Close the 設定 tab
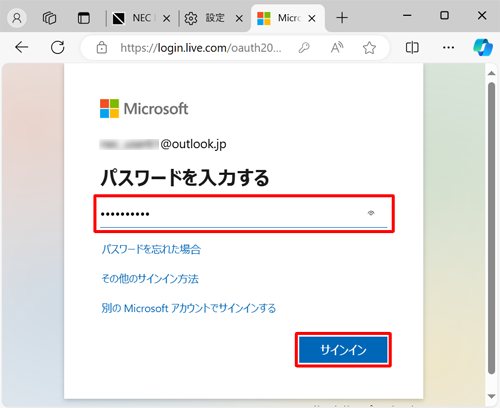Screen dimensions: 500x408 (239, 18)
